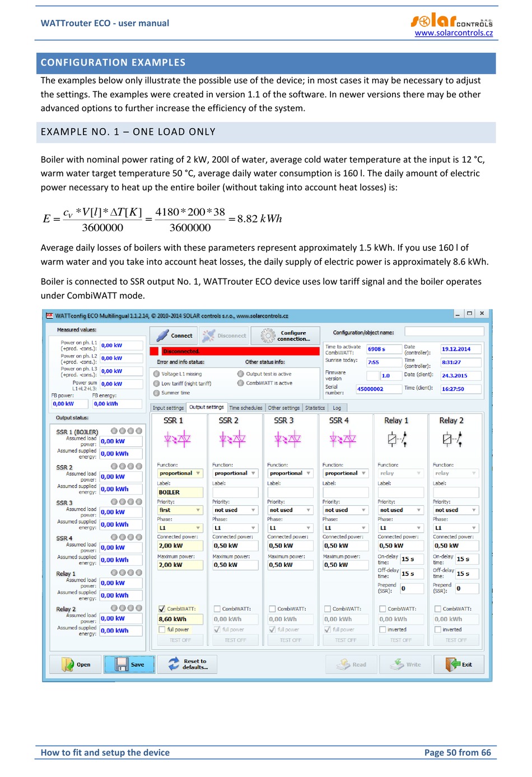The image size is (532, 777).
Task: Click TEST OFF button under SSR 3
Action: [x=291, y=640]
